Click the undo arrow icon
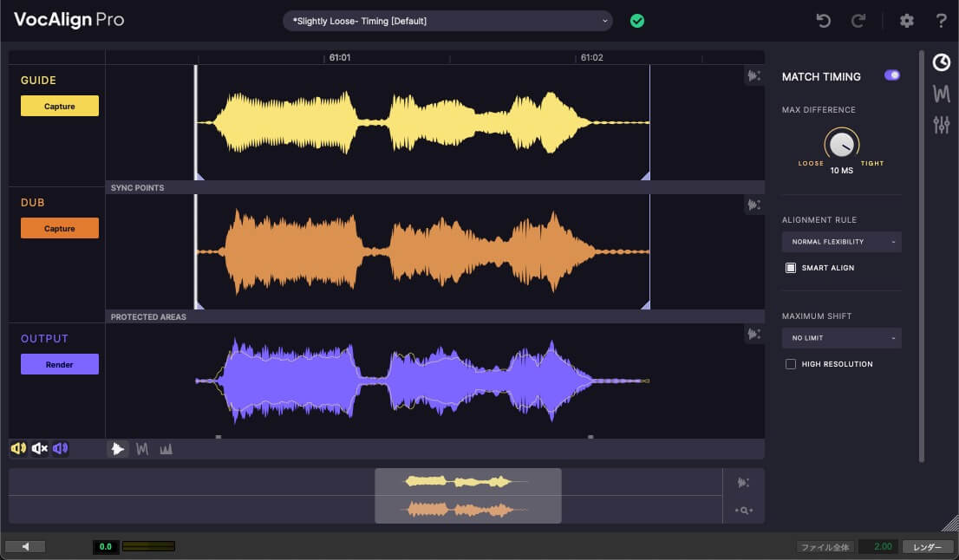This screenshot has height=560, width=959. point(823,21)
